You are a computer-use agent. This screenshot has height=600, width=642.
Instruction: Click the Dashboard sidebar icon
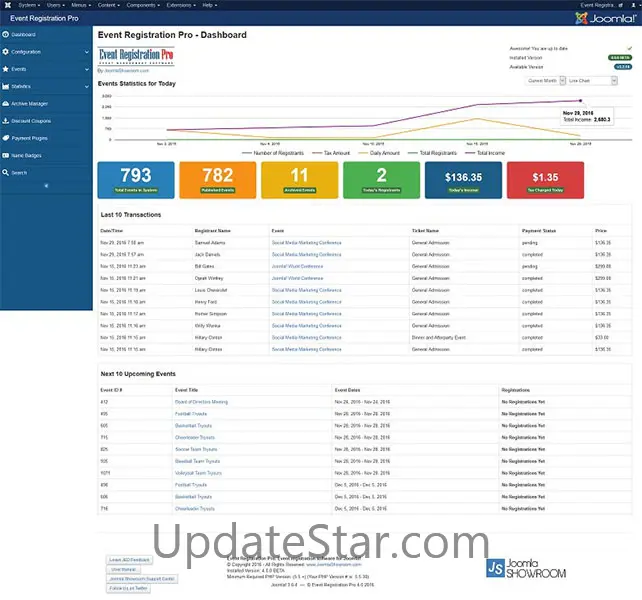tap(5, 34)
